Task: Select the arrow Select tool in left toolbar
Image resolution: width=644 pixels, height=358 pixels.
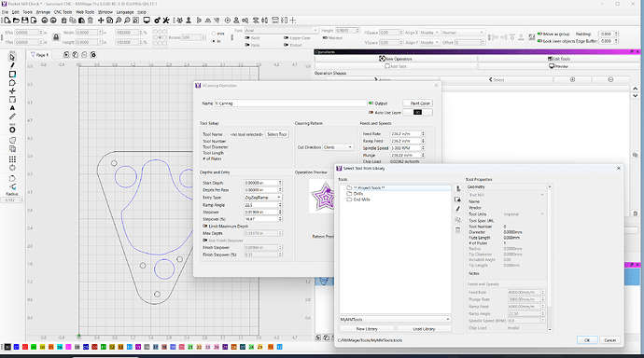Action: (12, 58)
